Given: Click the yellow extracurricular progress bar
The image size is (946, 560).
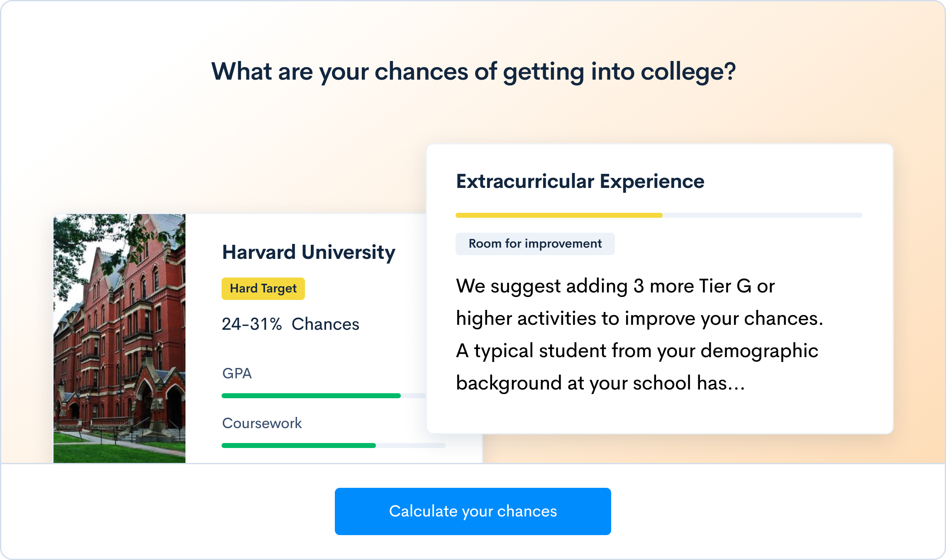Looking at the screenshot, I should [x=559, y=215].
